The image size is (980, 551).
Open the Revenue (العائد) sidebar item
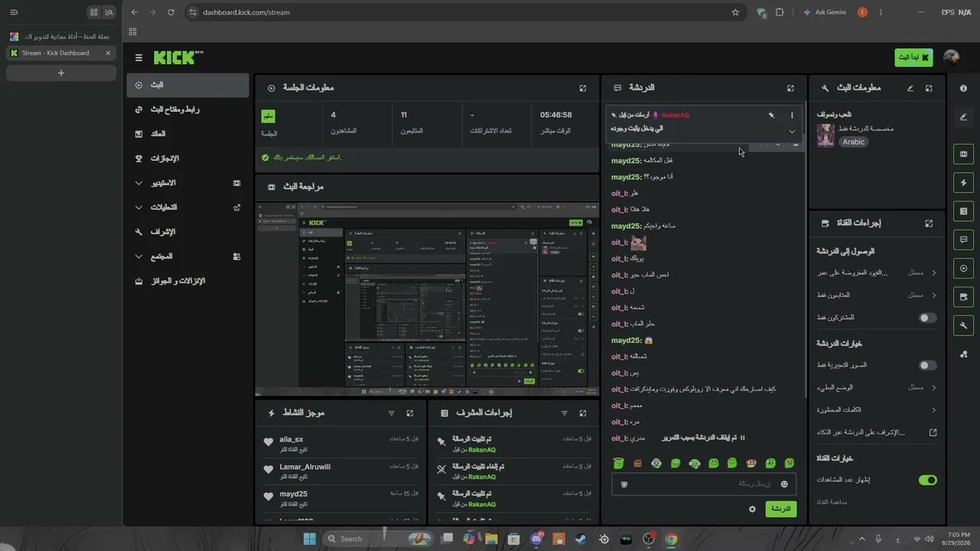(188, 134)
